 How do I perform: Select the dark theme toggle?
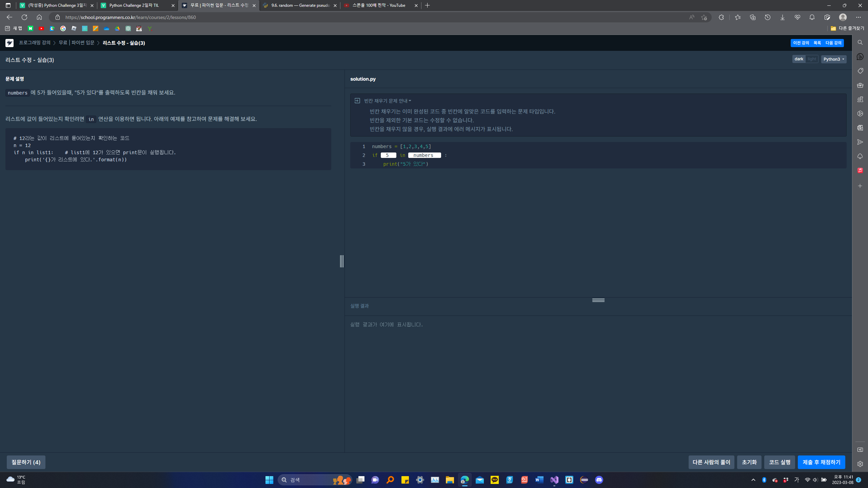(798, 59)
